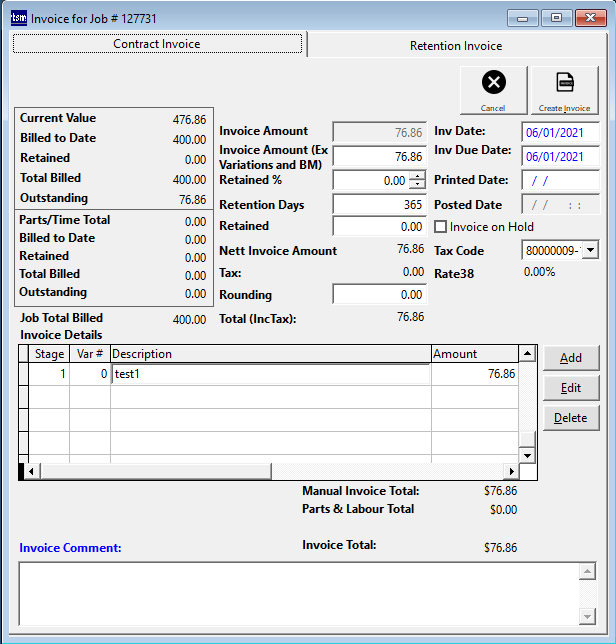Click the Retention Days input field
The width and height of the screenshot is (616, 644).
pyautogui.click(x=379, y=204)
